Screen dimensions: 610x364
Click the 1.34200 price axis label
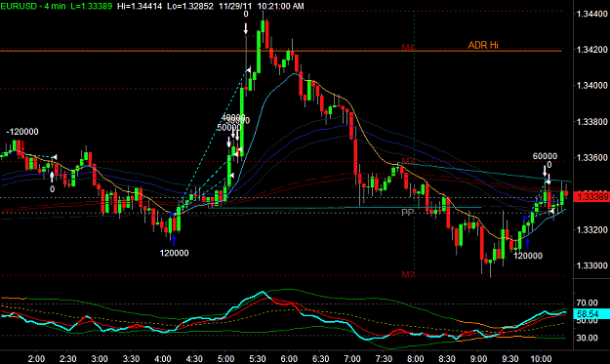point(592,50)
